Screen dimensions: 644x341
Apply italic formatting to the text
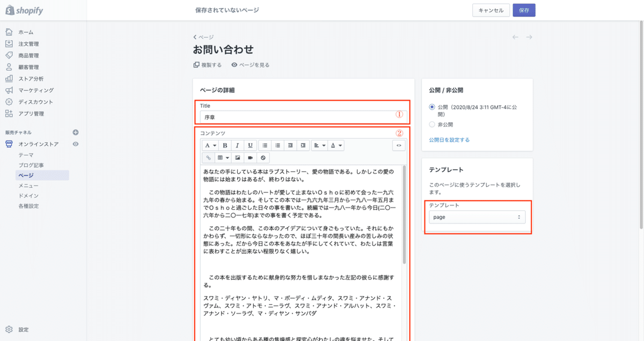[x=237, y=145]
